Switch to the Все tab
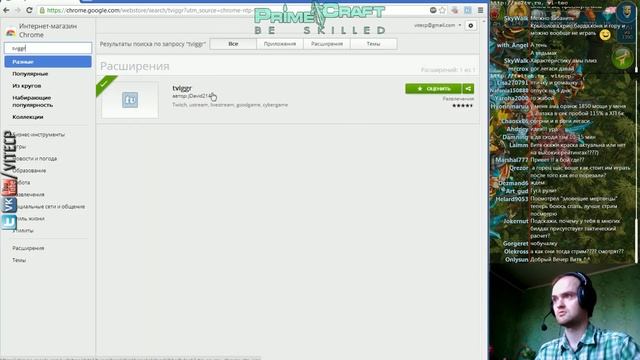This screenshot has width=640, height=360. (x=233, y=44)
